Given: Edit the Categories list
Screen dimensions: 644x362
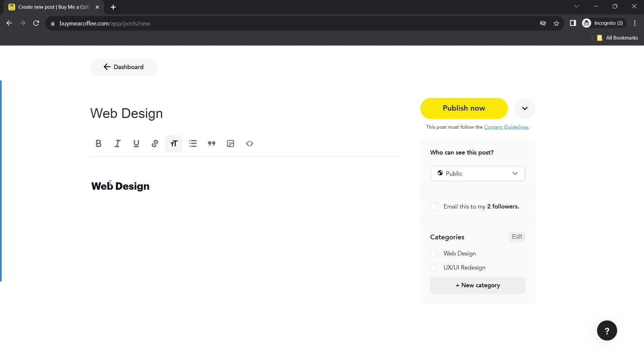Looking at the screenshot, I should (517, 237).
